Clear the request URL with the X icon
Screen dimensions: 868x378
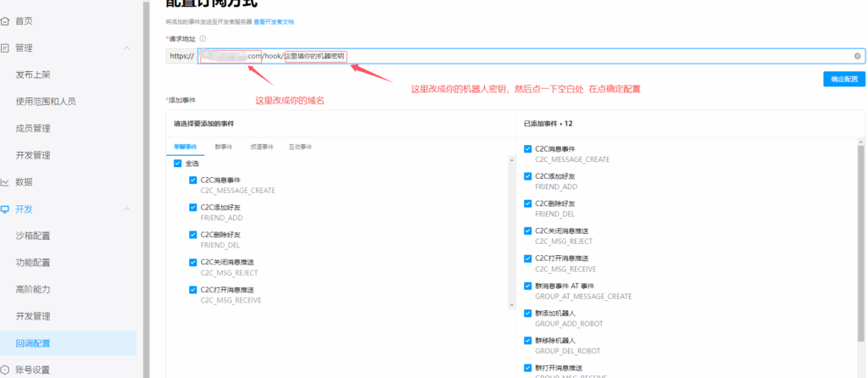click(858, 57)
